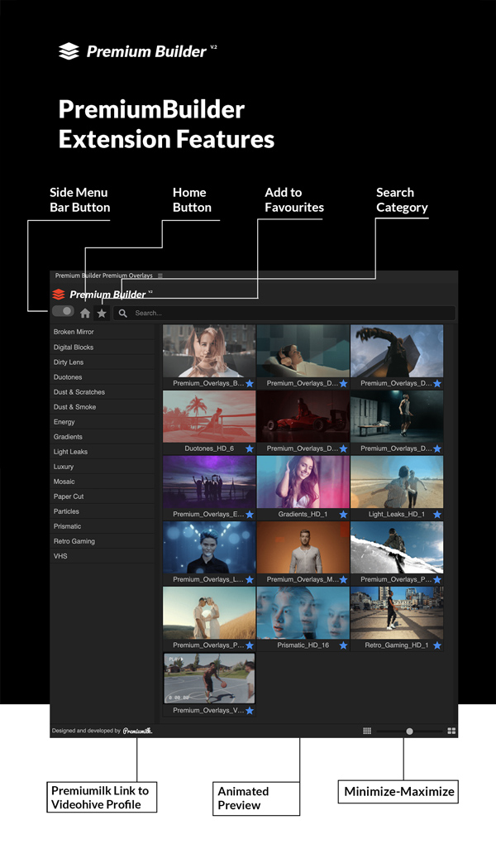
Task: Open panel menu beside Premium Overlays tab
Action: click(160, 276)
